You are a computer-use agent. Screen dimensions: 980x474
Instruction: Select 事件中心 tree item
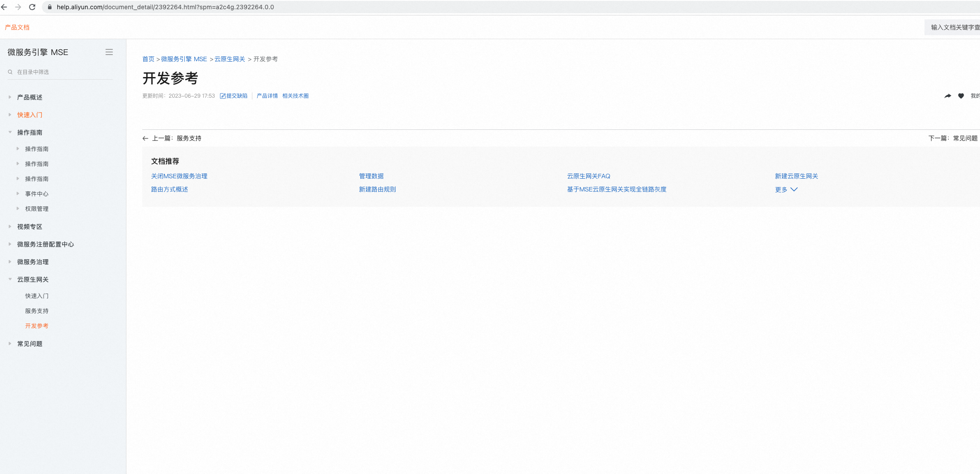37,194
